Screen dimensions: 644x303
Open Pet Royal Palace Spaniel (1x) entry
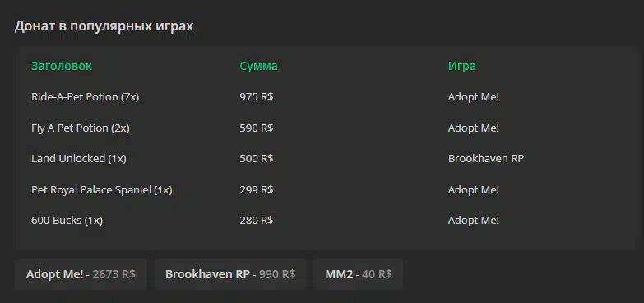point(102,190)
